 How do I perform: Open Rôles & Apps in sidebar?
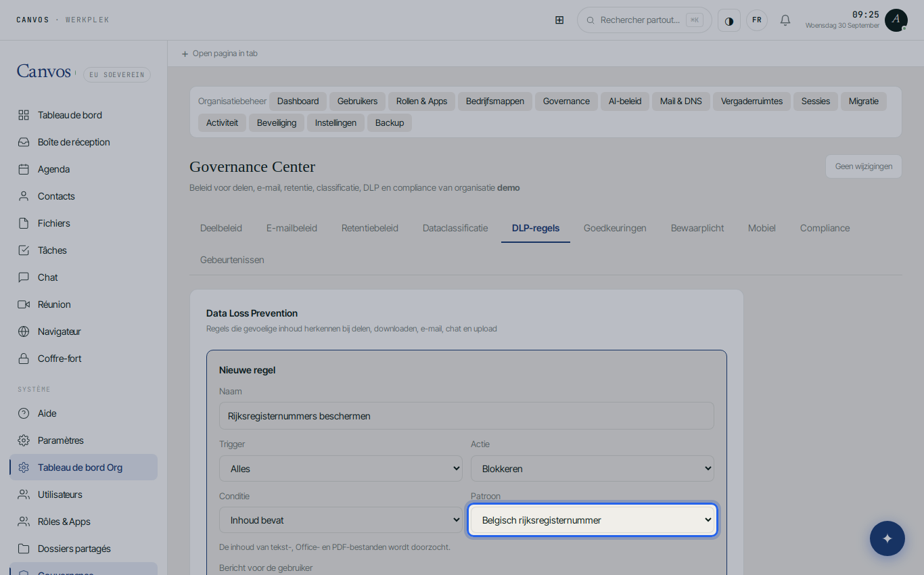click(x=84, y=522)
